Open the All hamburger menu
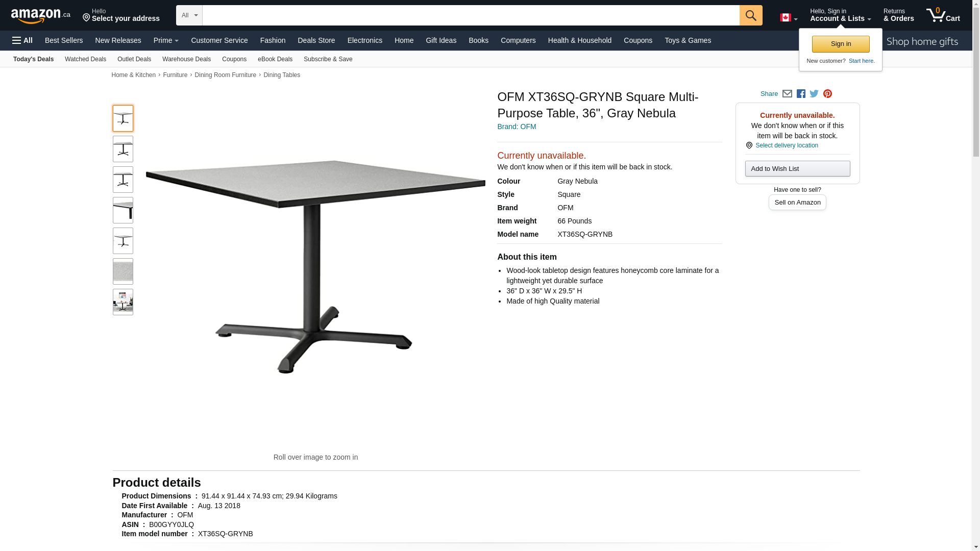This screenshot has width=980, height=551. click(x=22, y=40)
